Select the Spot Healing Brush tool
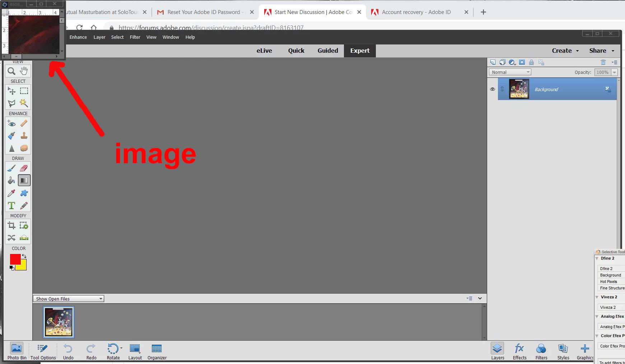 [24, 123]
